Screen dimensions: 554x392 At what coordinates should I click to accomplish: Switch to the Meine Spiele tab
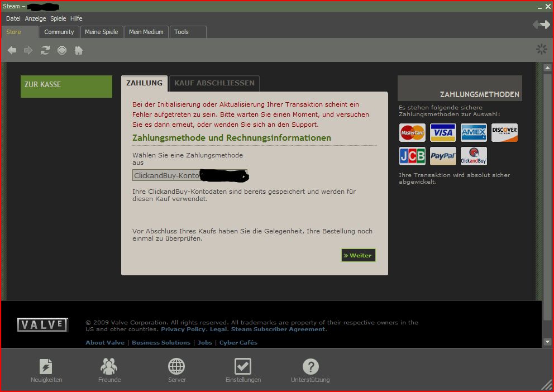(x=102, y=32)
